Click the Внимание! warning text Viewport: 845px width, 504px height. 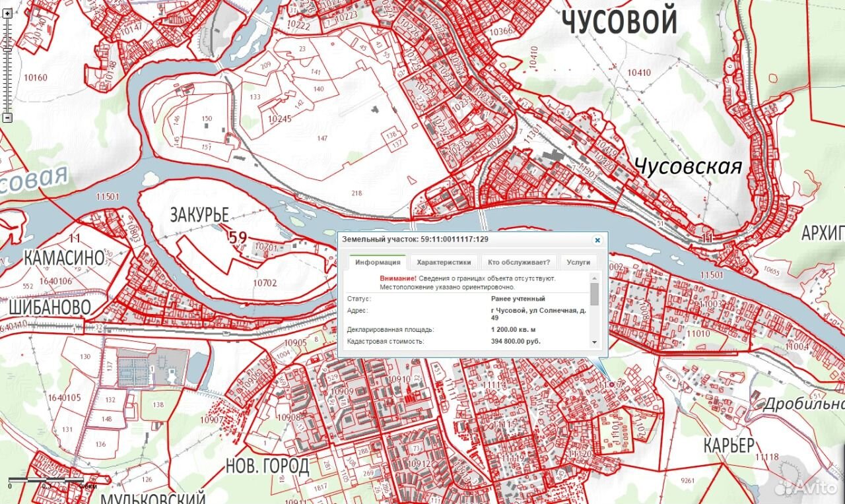pyautogui.click(x=398, y=278)
